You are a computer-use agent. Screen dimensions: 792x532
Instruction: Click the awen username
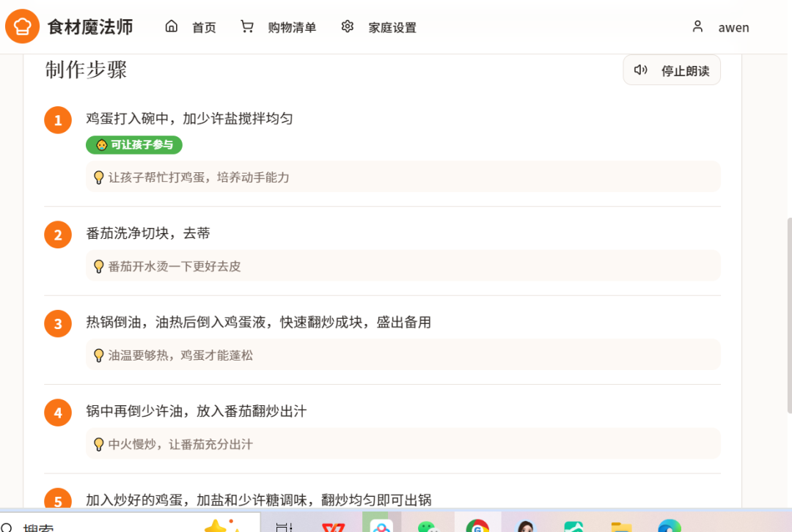(x=733, y=28)
